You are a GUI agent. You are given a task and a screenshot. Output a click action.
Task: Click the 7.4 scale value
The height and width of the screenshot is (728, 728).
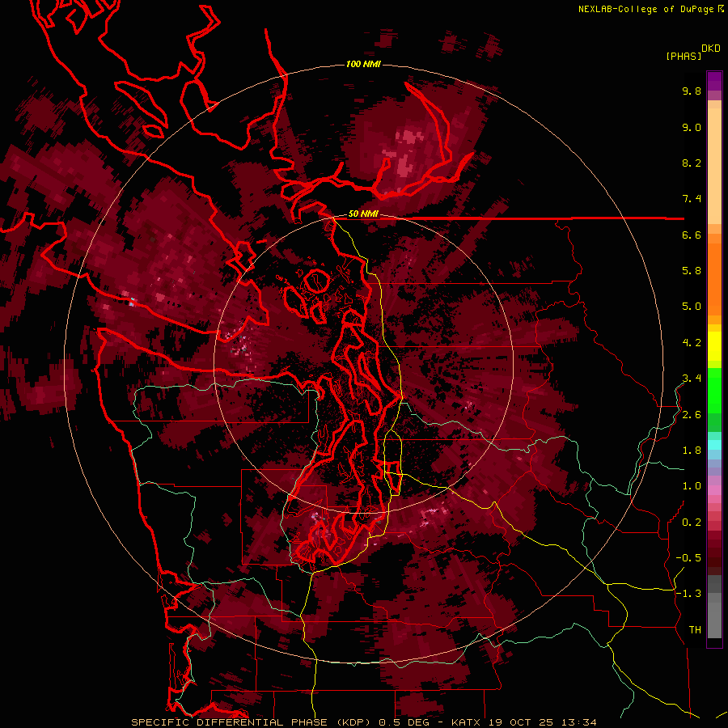pyautogui.click(x=692, y=199)
